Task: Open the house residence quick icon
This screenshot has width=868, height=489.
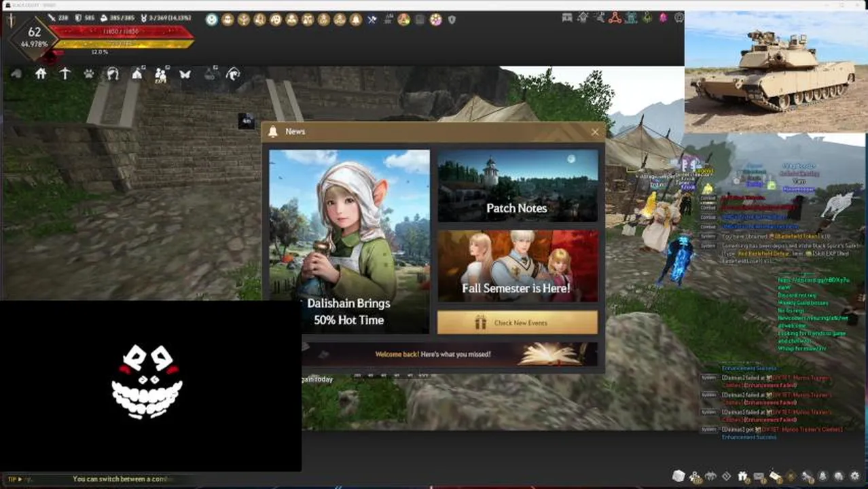Action: coord(41,73)
